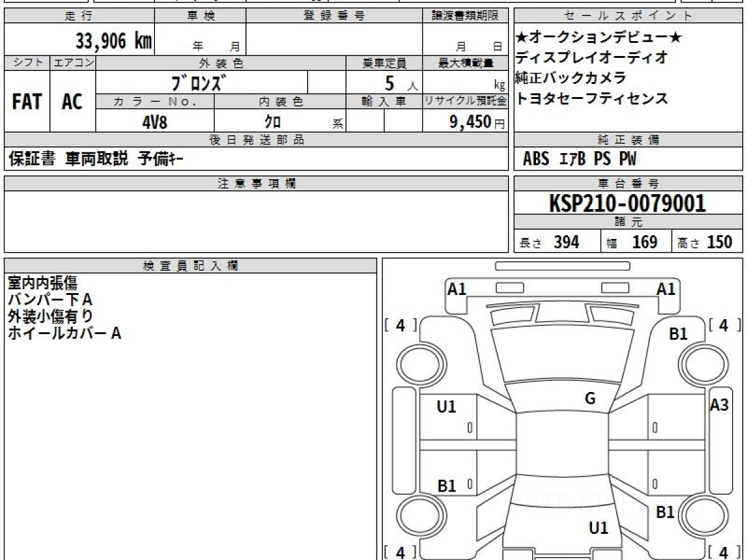The width and height of the screenshot is (747, 560).
Task: Click the B1 mark beside the hood
Action: pyautogui.click(x=679, y=334)
